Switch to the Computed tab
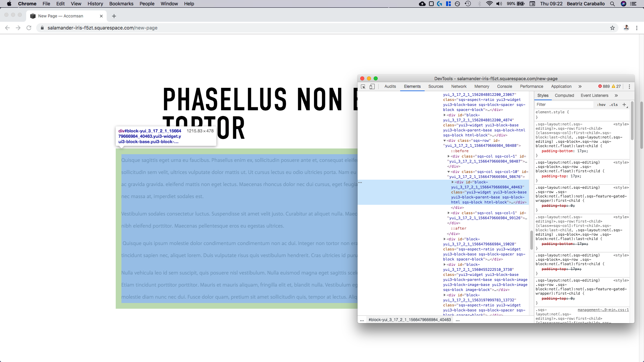The image size is (644, 362). pos(564,96)
